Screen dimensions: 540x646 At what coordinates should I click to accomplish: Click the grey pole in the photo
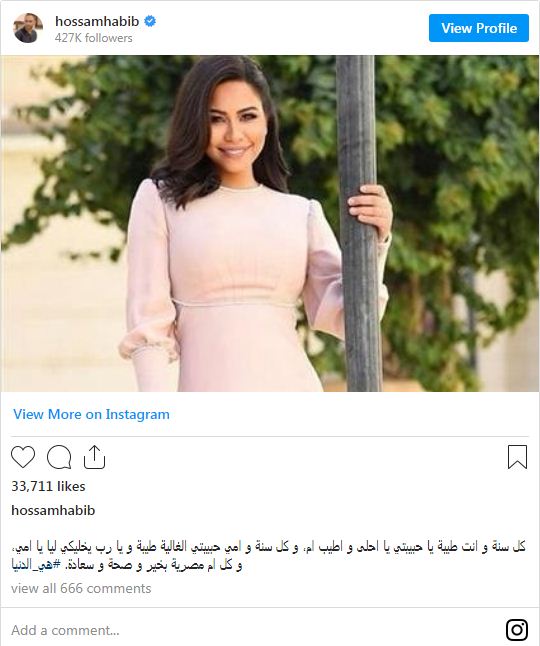pyautogui.click(x=358, y=223)
